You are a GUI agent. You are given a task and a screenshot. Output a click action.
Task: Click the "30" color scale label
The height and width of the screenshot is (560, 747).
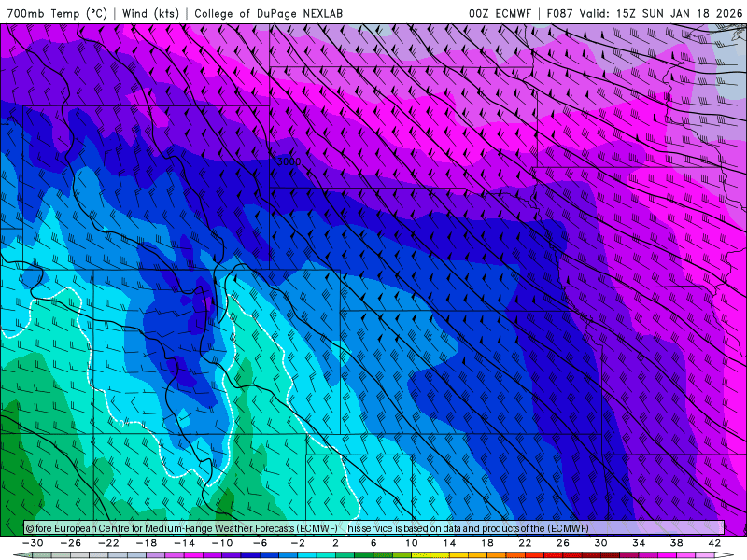(600, 543)
